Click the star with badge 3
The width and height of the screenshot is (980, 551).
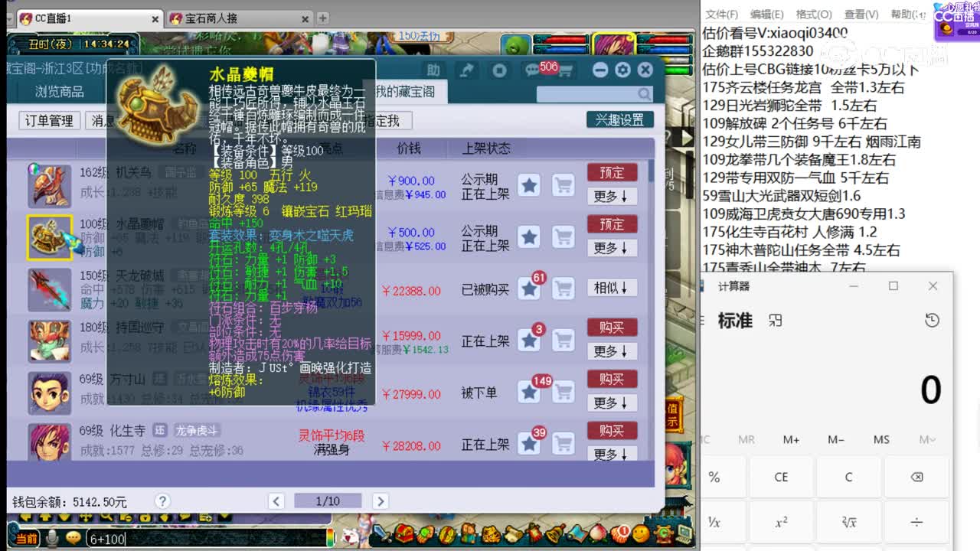point(529,340)
